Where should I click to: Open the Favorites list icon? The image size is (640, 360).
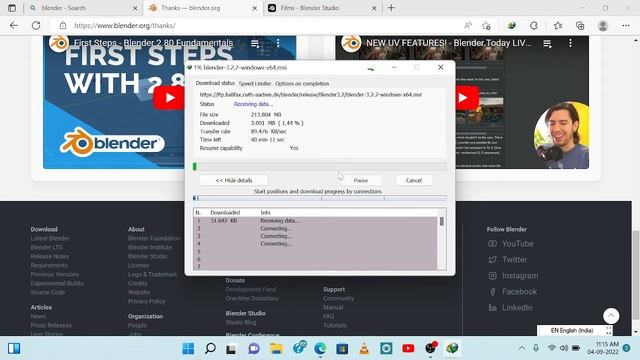[558, 25]
